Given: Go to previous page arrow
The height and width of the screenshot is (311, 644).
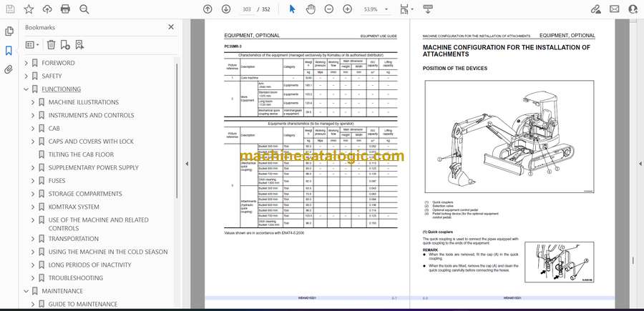Looking at the screenshot, I should (x=208, y=9).
